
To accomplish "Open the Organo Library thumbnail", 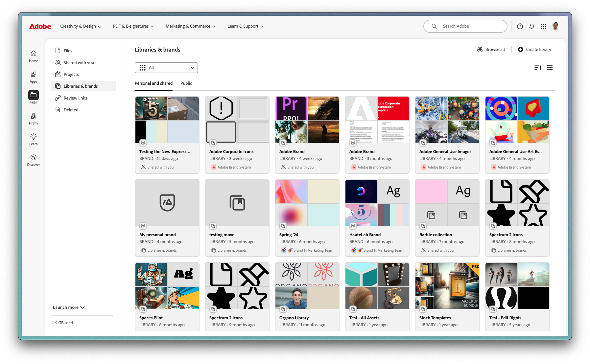I will pyautogui.click(x=307, y=286).
